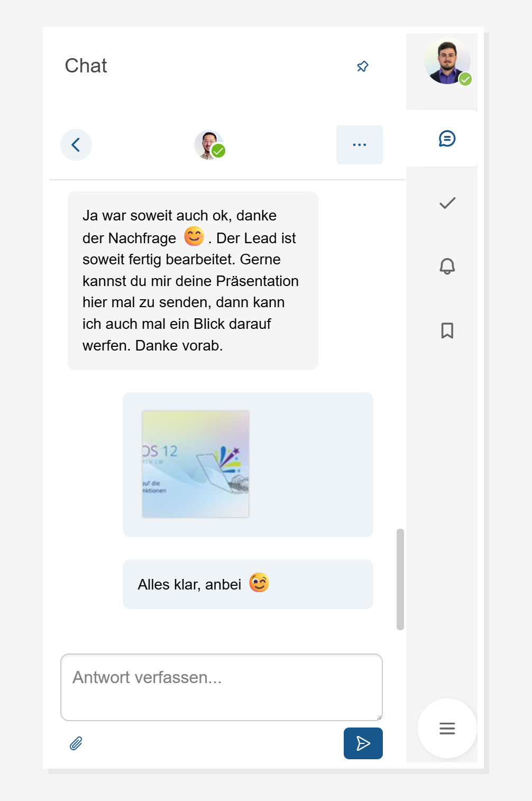
Task: Open the chat tab speech bubble icon
Action: [x=447, y=139]
